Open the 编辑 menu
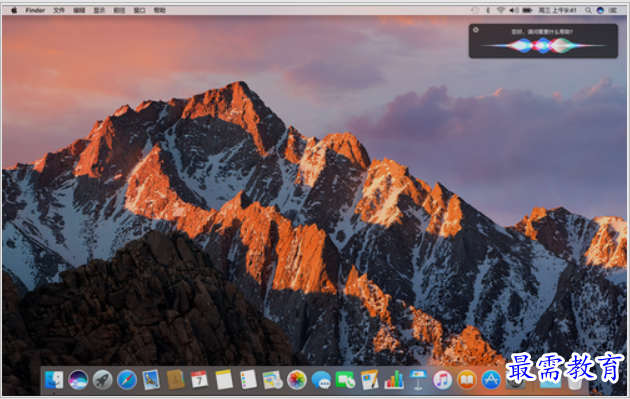 [x=79, y=10]
